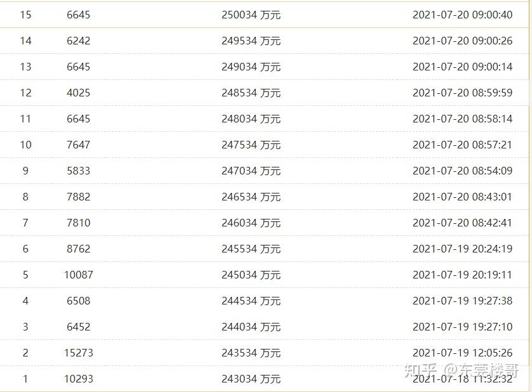Select bidder number 15273
Screen dimensions: 532x392
(78, 353)
